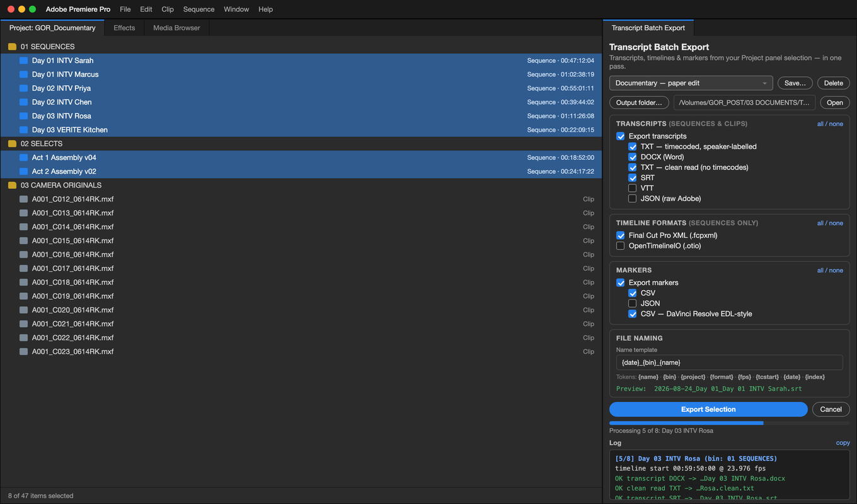The image size is (857, 504).
Task: Click A001_C017_0614RK.mxf clip icon
Action: (x=23, y=268)
